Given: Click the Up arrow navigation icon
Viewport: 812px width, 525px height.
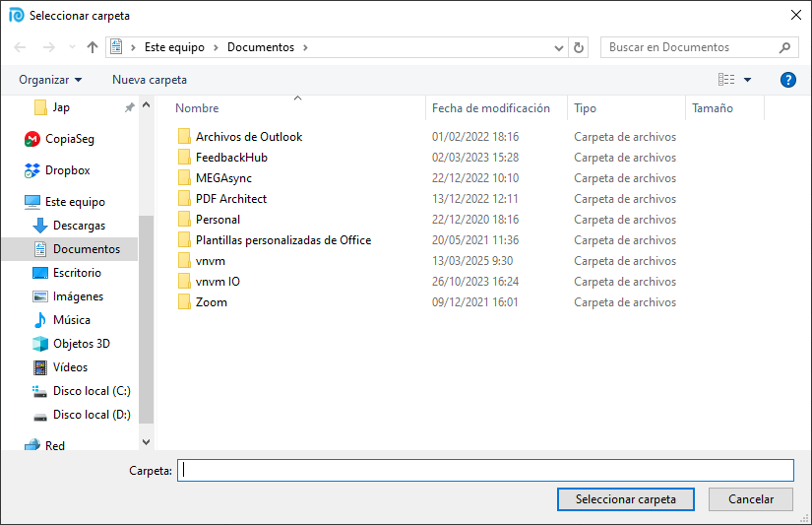Looking at the screenshot, I should (x=93, y=47).
